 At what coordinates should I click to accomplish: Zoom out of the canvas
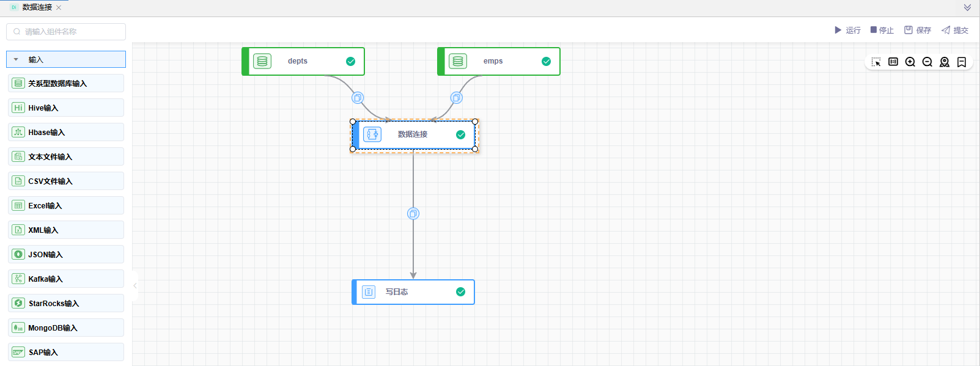point(927,62)
